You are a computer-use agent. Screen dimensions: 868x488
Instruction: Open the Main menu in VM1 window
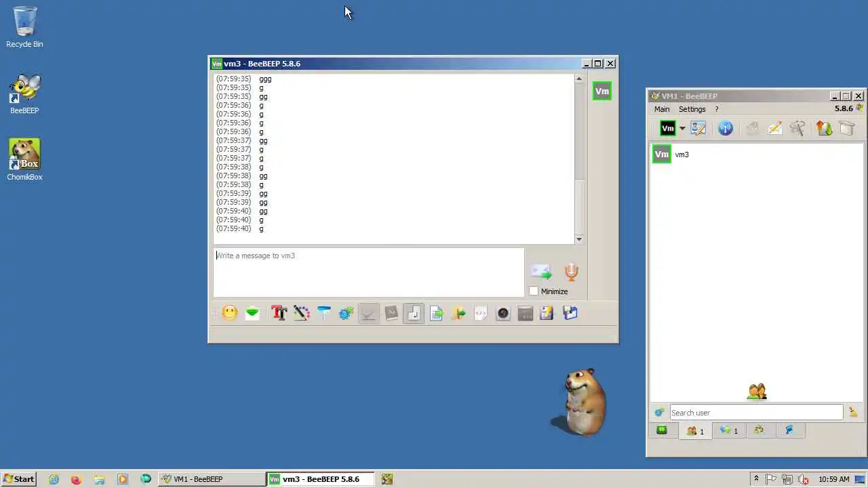pyautogui.click(x=662, y=109)
